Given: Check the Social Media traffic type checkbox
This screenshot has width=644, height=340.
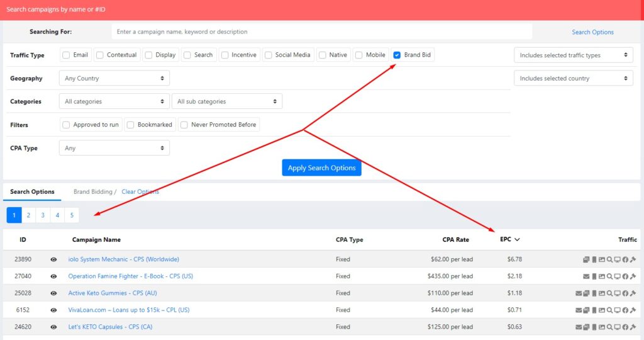Looking at the screenshot, I should (268, 55).
